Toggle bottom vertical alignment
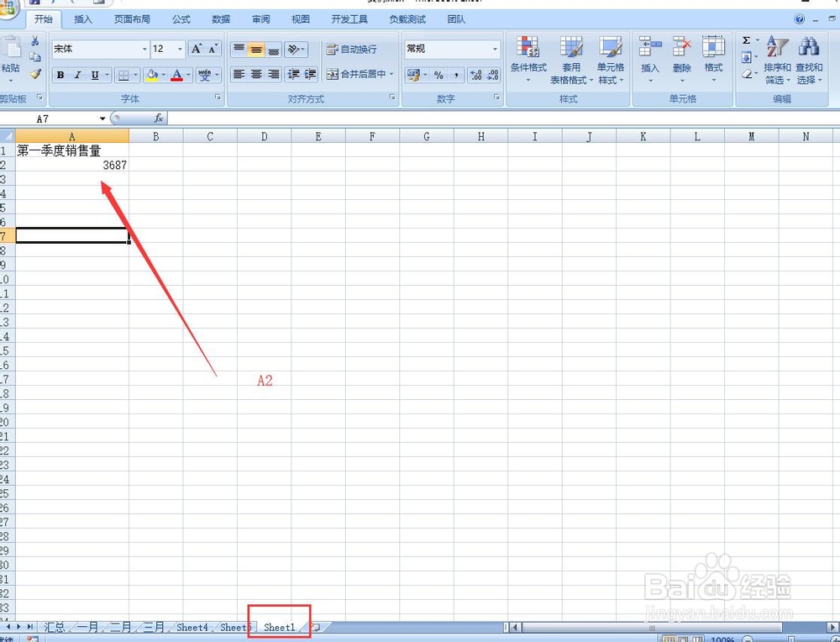Screen dimensions: 840x642 tap(273, 50)
